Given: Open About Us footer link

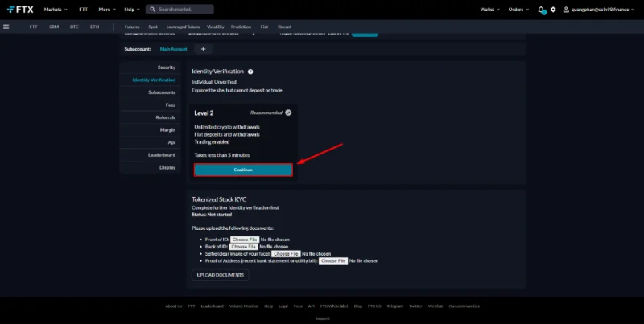Looking at the screenshot, I should [173, 306].
